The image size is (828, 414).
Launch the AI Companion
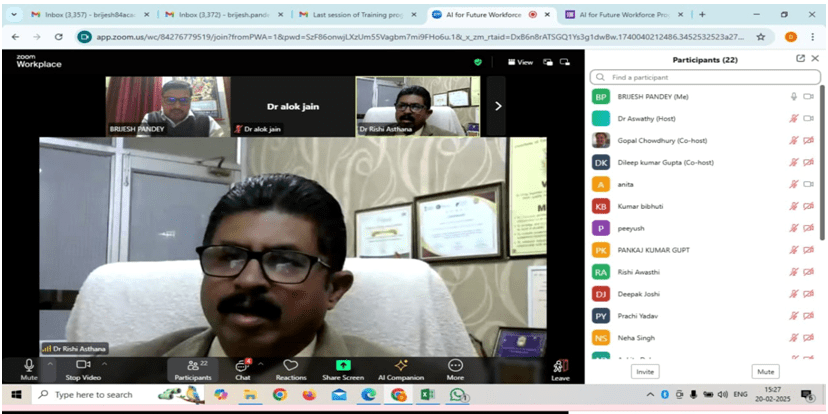(400, 367)
